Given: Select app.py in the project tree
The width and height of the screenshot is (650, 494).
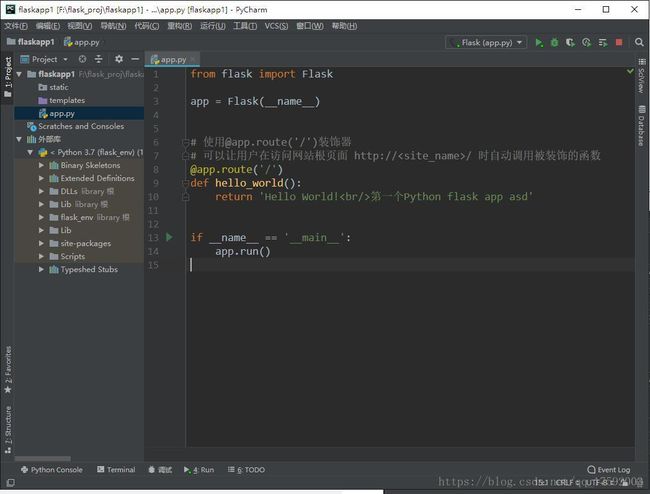Looking at the screenshot, I should (x=61, y=114).
